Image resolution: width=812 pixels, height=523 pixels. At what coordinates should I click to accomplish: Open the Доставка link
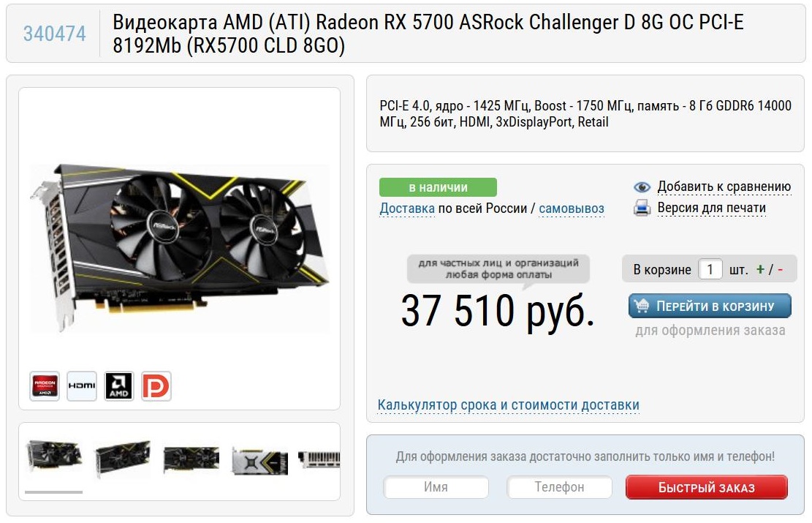point(407,208)
